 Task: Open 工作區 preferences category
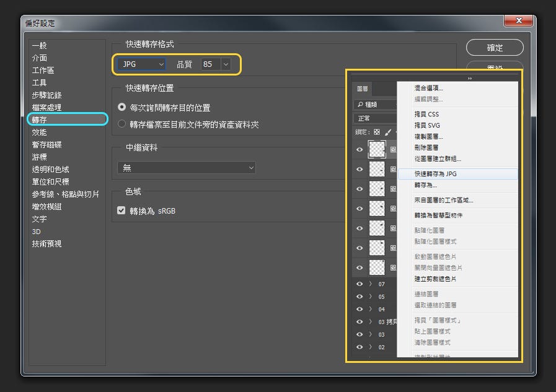(x=43, y=70)
